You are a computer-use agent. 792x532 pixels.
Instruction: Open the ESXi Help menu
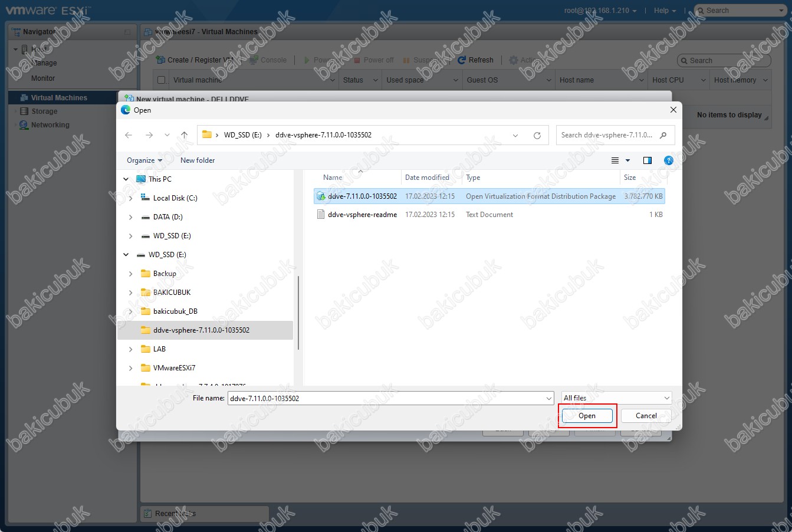(665, 11)
